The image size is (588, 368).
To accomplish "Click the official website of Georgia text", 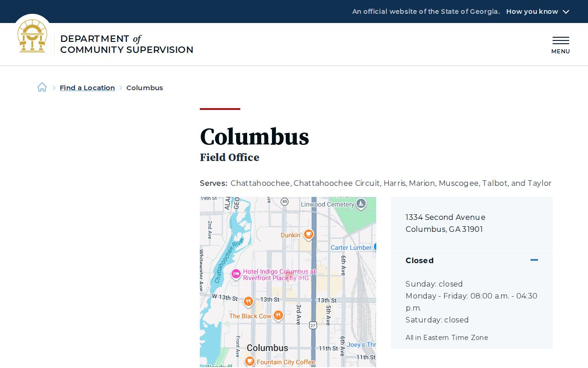I will pyautogui.click(x=426, y=11).
